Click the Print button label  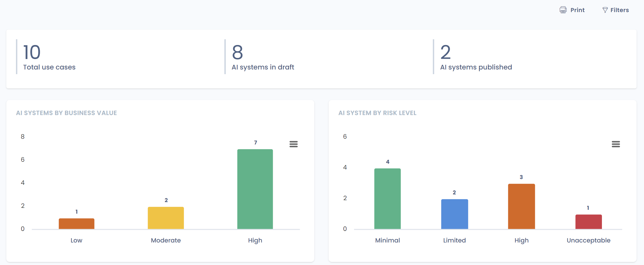577,10
